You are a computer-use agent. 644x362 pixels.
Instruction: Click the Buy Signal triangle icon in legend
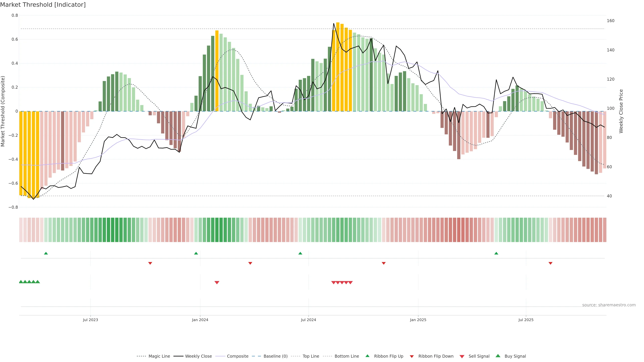(498, 356)
